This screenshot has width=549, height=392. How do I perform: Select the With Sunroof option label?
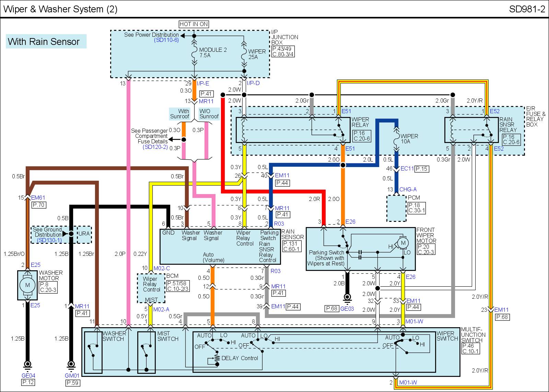180,114
